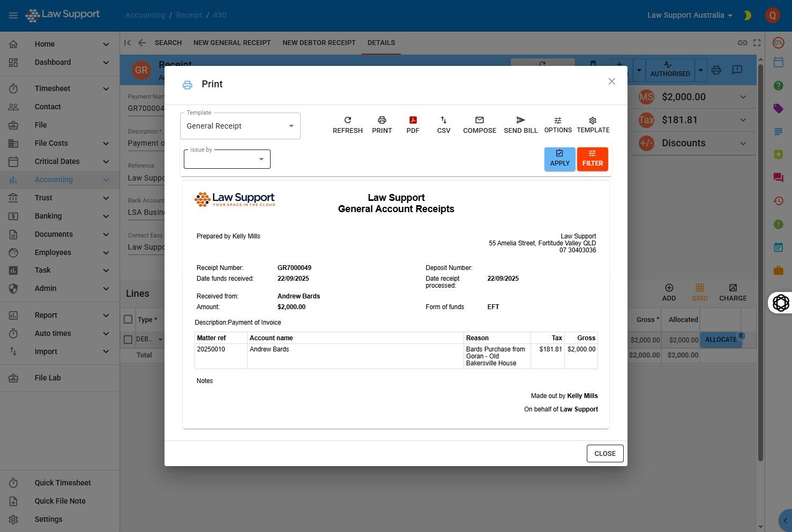
Task: Click the printer icon in the receipt header
Action: click(716, 70)
